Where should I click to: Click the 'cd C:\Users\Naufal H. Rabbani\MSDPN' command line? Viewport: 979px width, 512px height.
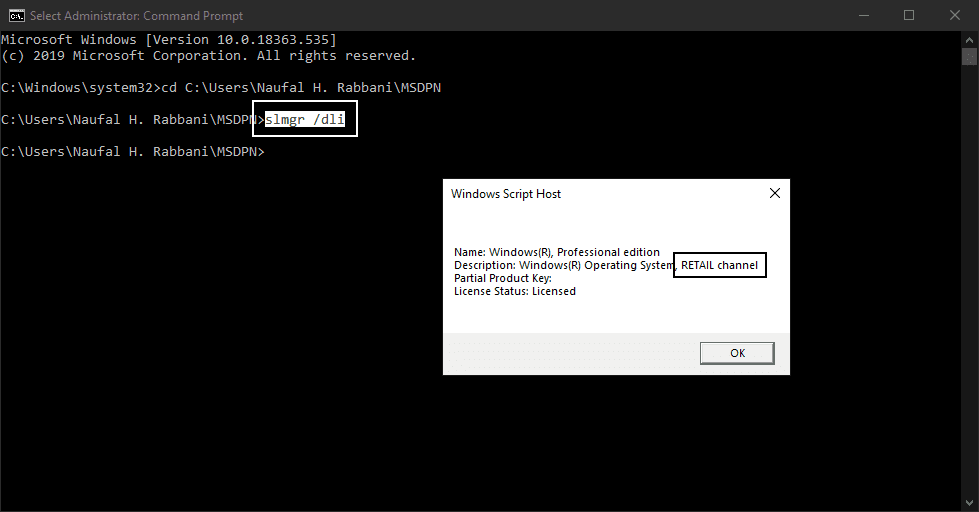(221, 87)
